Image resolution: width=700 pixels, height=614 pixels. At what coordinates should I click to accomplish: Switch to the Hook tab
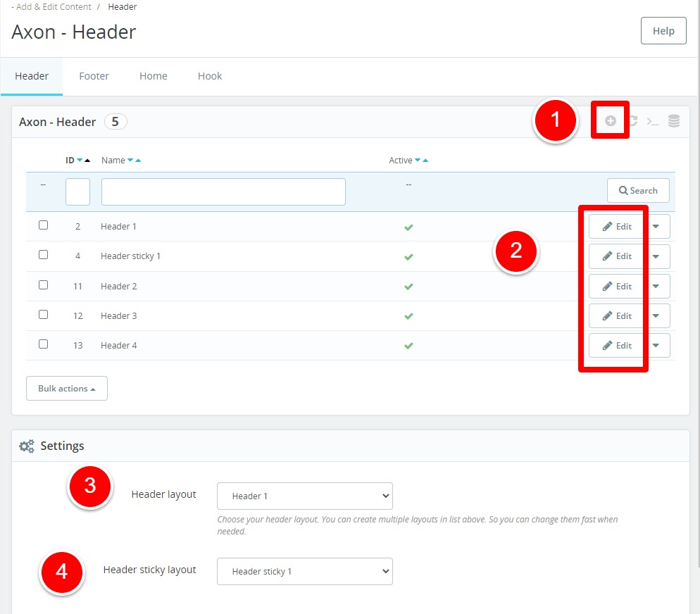(x=210, y=76)
